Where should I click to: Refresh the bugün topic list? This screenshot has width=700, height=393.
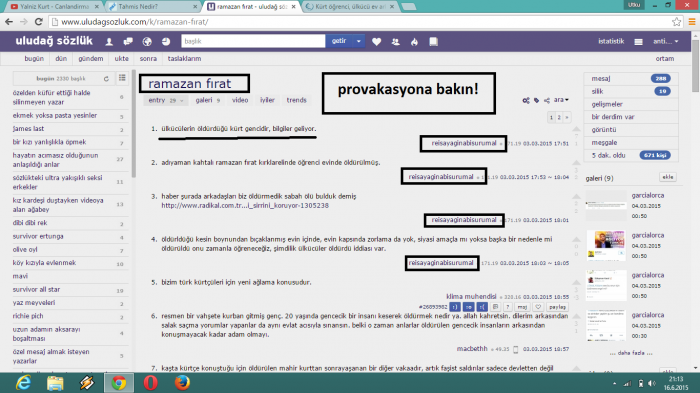(x=106, y=79)
